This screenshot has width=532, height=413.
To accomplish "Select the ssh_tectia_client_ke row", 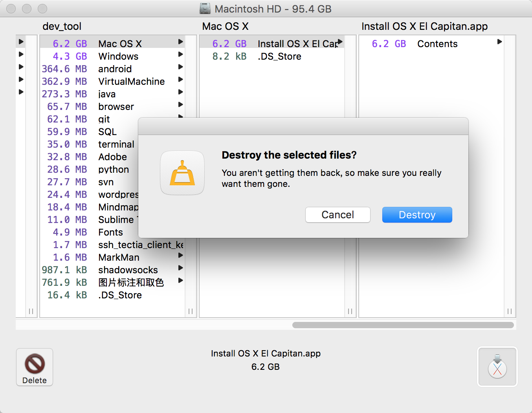I will pyautogui.click(x=112, y=245).
